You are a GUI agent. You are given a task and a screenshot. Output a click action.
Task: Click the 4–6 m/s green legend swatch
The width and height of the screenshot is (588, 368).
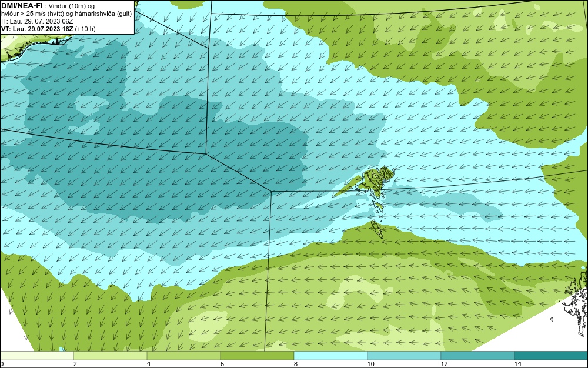tap(183, 356)
